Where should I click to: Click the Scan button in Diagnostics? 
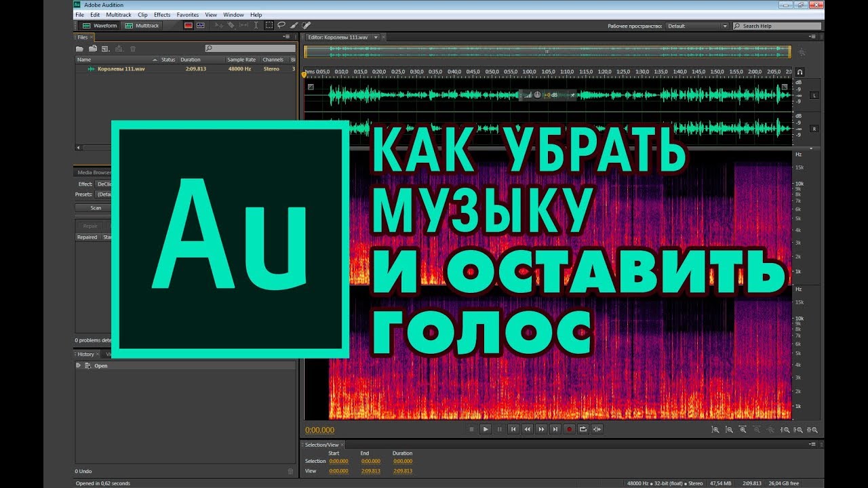96,208
